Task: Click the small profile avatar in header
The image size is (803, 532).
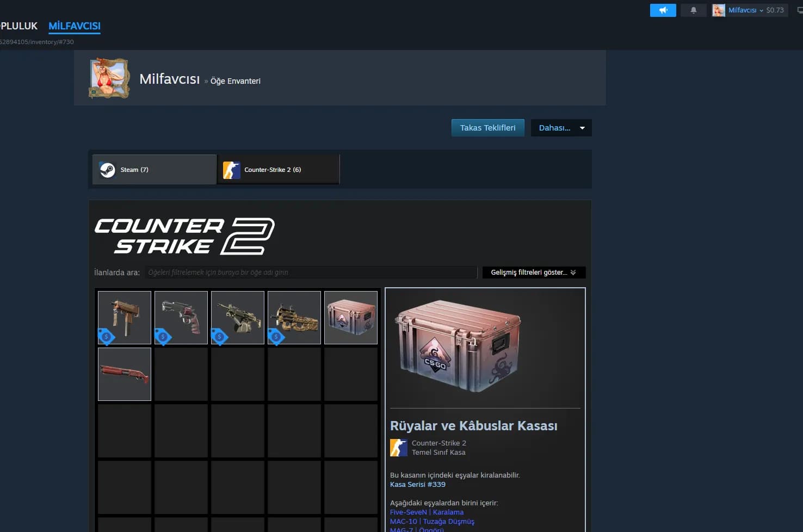Action: pyautogui.click(x=719, y=10)
